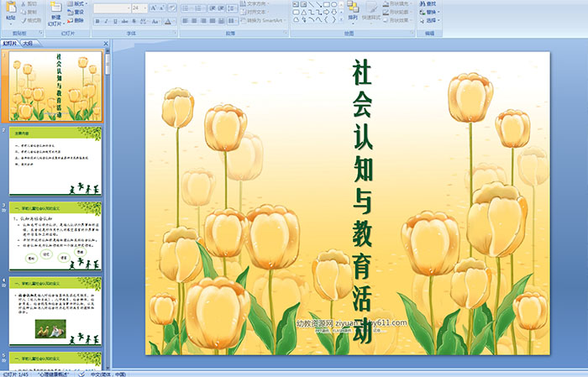Click the Font Color A button
The image size is (588, 377).
169,21
